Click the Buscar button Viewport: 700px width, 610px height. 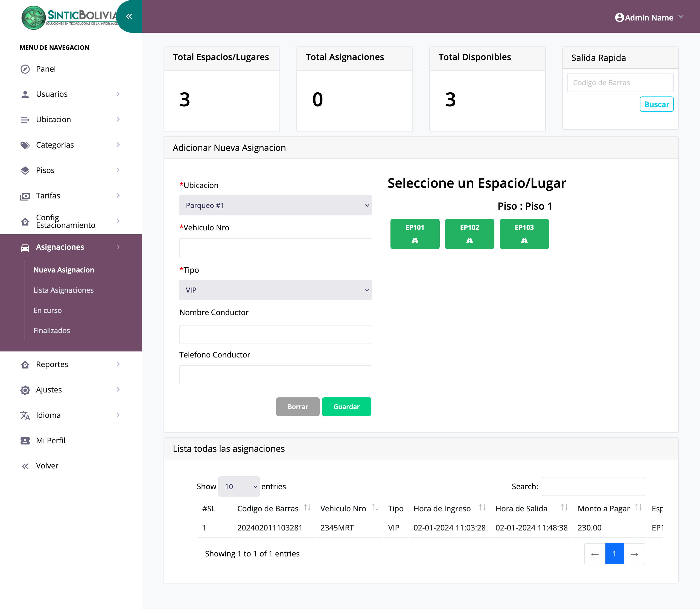pyautogui.click(x=656, y=104)
